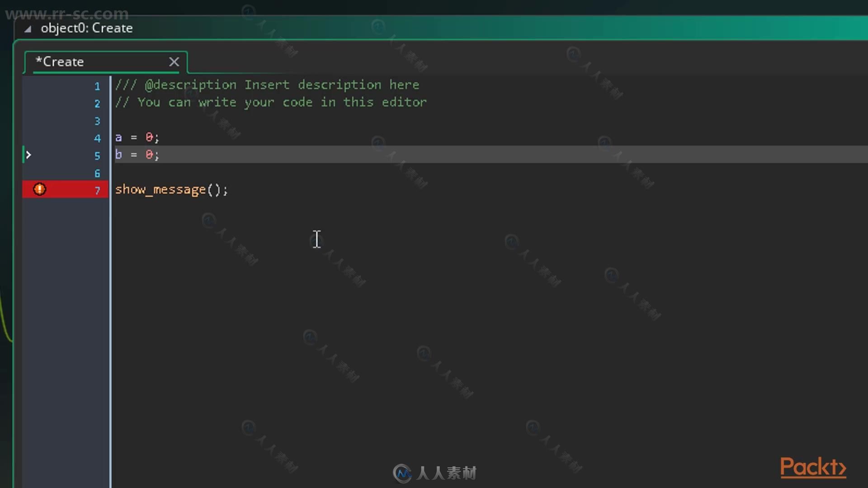
Task: Collapse the object0: Create window triangle
Action: tap(28, 29)
